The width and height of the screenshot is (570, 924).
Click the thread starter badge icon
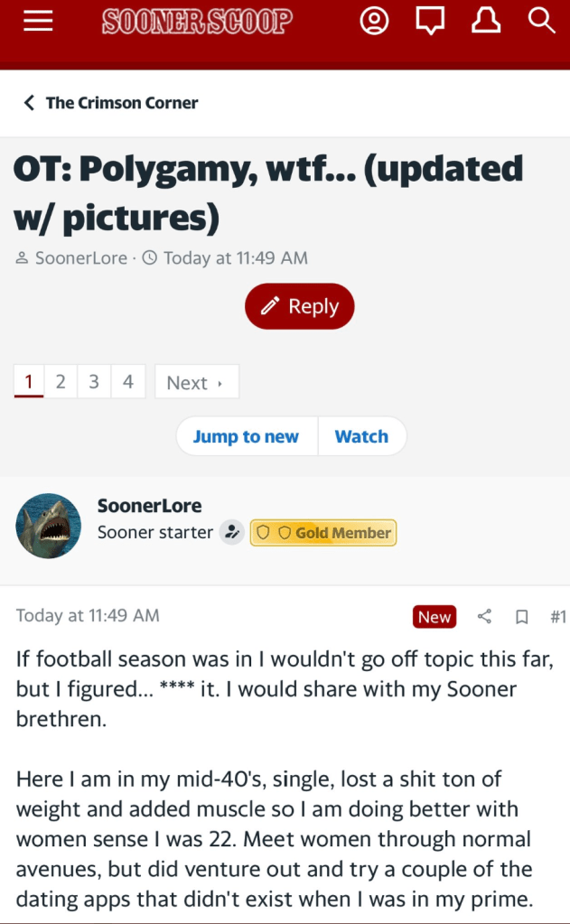[x=233, y=533]
